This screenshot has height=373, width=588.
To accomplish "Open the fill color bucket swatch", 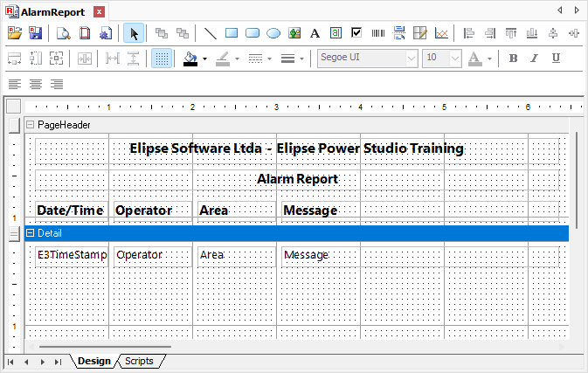I will pyautogui.click(x=190, y=59).
